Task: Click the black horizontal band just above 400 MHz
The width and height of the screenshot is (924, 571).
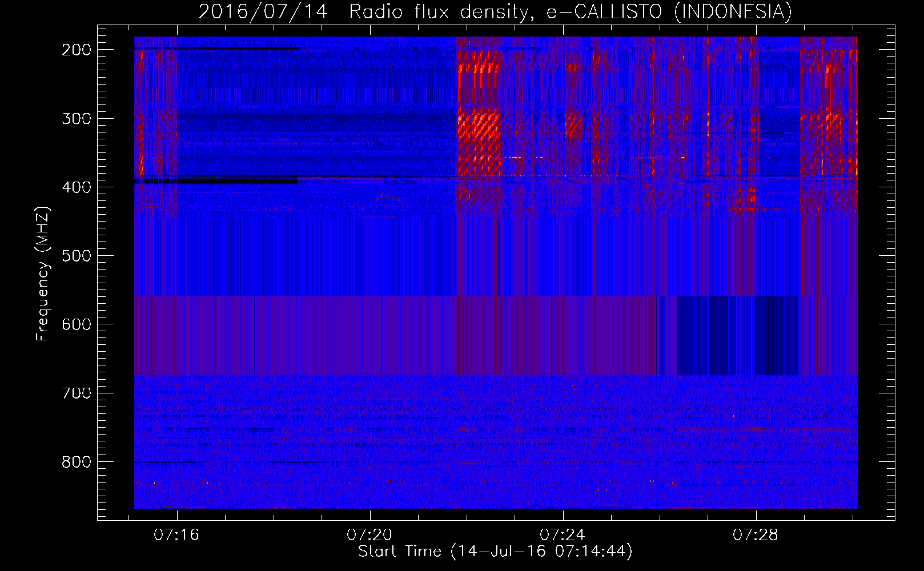Action: [x=216, y=182]
